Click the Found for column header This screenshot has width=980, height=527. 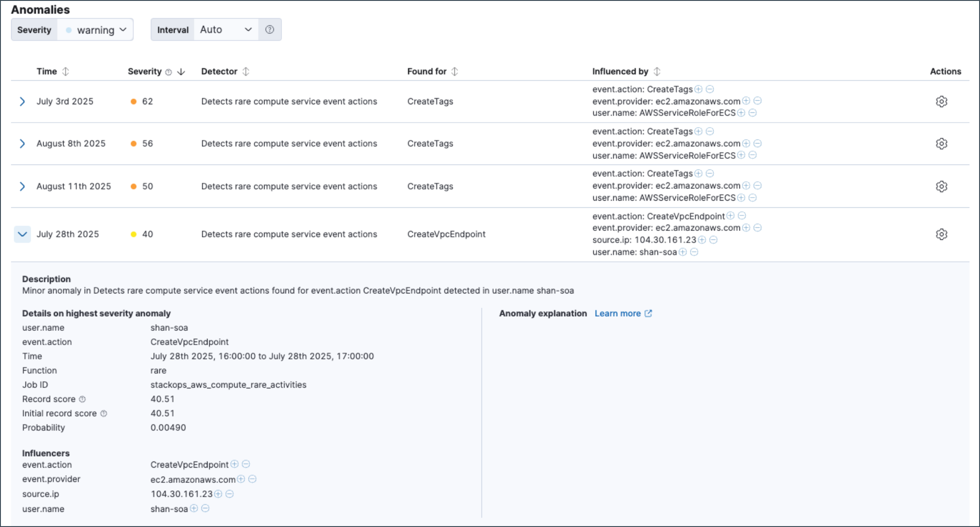coord(427,71)
